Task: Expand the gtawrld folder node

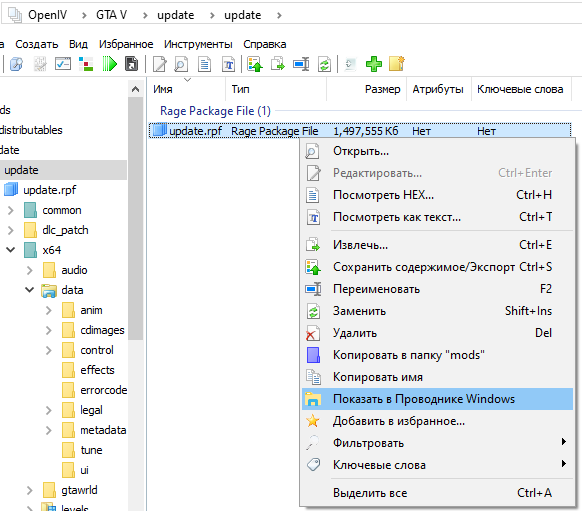Action: pyautogui.click(x=30, y=491)
